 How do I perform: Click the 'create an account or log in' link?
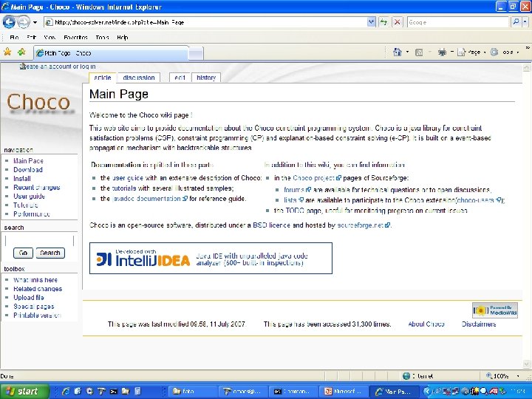[x=58, y=66]
